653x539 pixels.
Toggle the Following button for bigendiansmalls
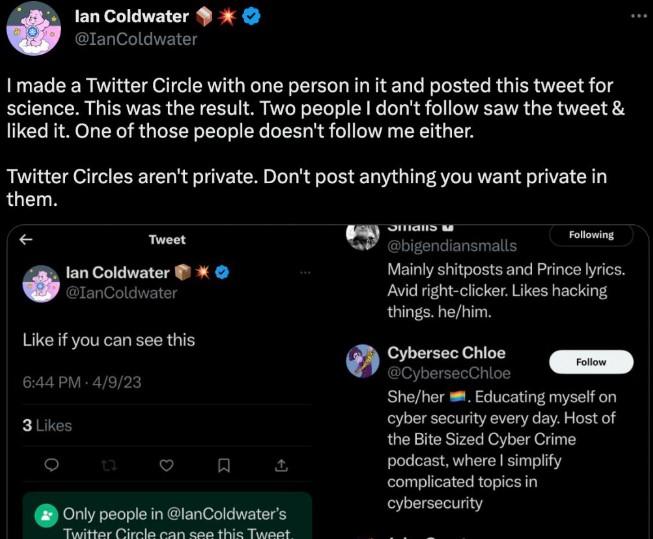(591, 235)
